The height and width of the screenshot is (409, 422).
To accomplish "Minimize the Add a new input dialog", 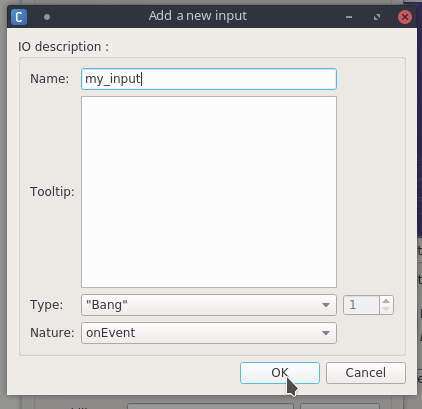I will coord(349,17).
